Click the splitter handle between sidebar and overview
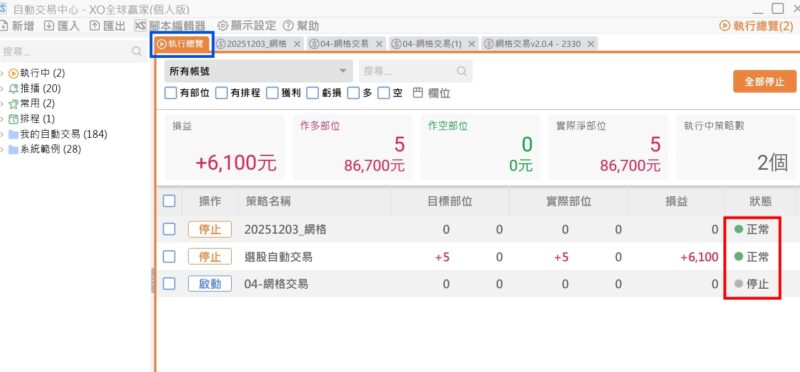The width and height of the screenshot is (800, 372). click(x=153, y=281)
